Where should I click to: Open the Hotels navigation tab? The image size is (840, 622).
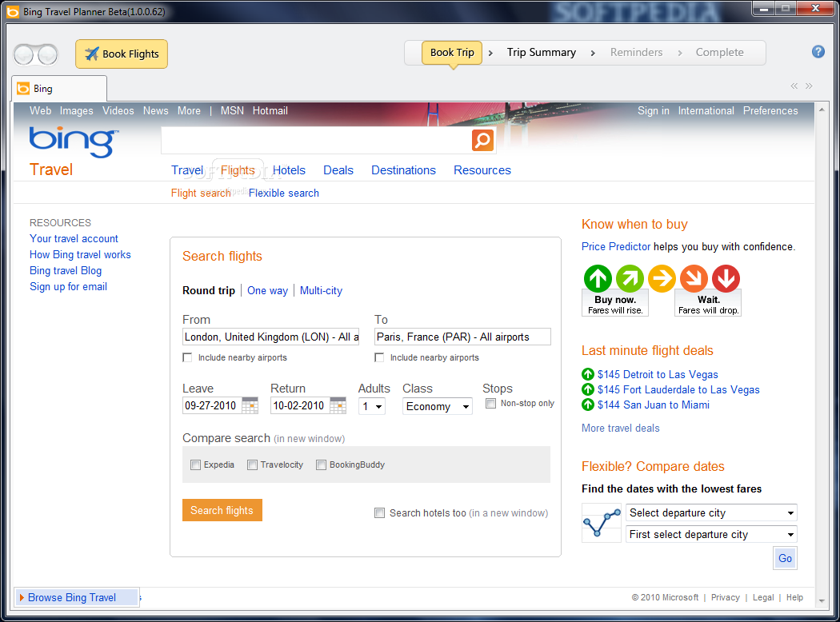[x=289, y=170]
